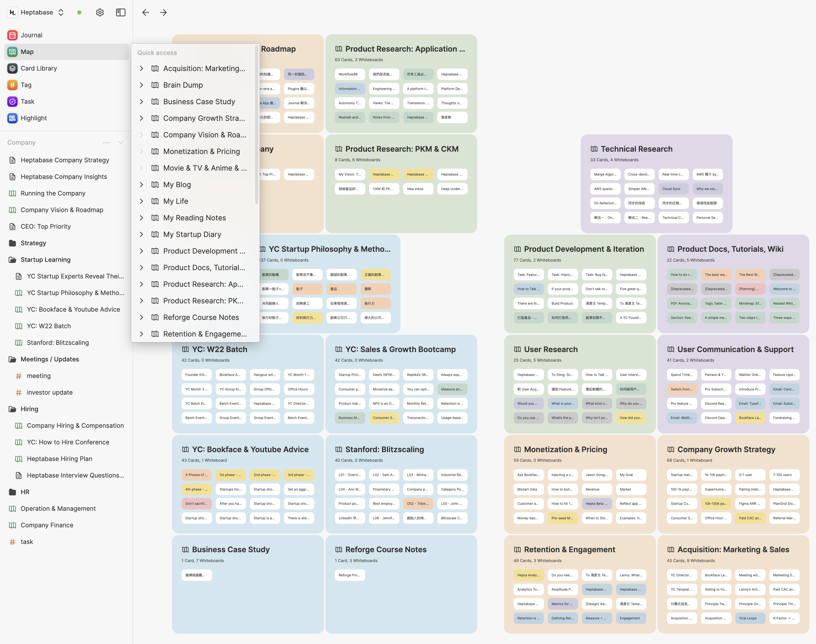
Task: Click the Company Finance whiteboard icon
Action: point(12,525)
